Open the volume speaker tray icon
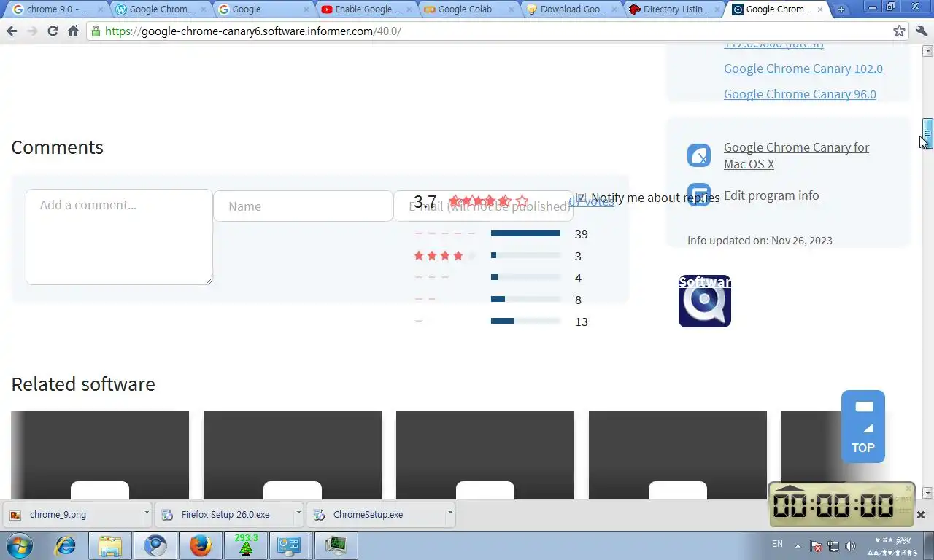Image resolution: width=934 pixels, height=560 pixels. [x=850, y=546]
